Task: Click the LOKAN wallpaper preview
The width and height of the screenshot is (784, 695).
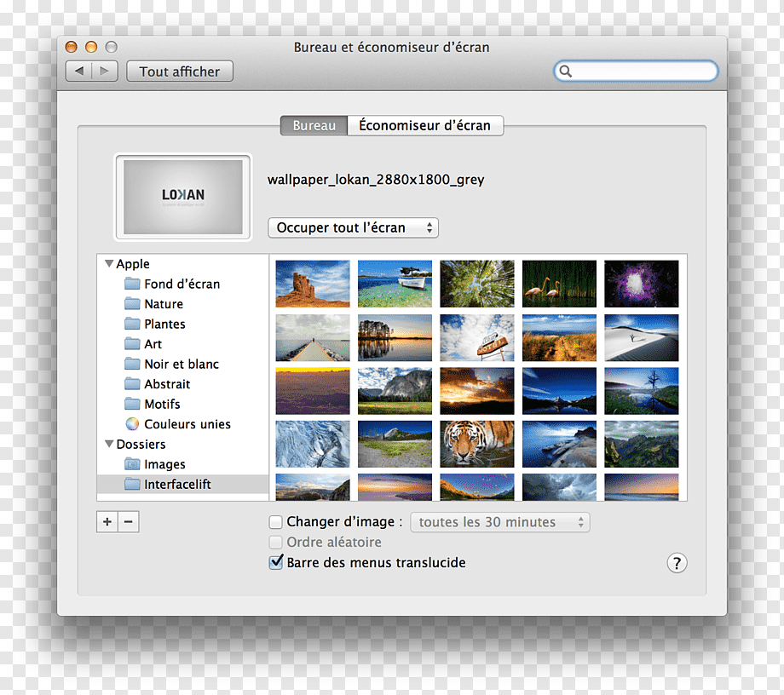Action: click(x=183, y=197)
